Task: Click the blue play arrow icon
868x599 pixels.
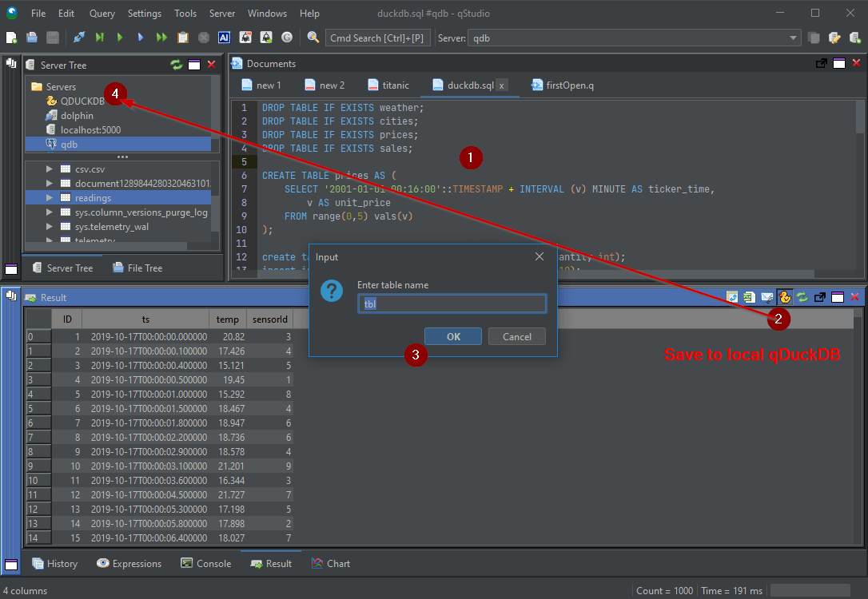Action: pos(140,38)
